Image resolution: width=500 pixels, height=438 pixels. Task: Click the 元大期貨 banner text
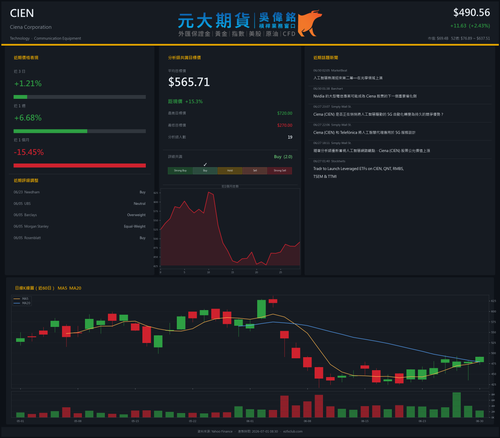click(x=214, y=21)
